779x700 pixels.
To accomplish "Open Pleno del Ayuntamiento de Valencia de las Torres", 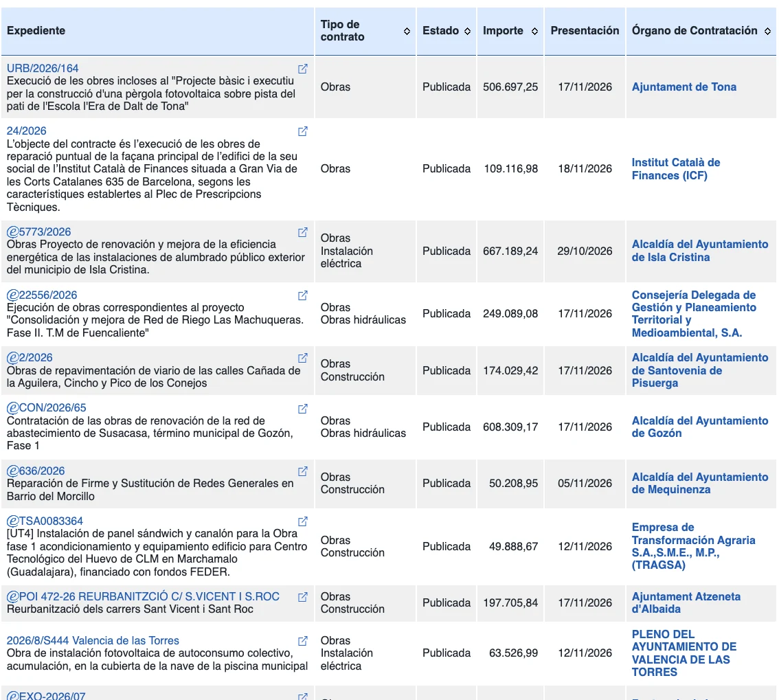I will tap(684, 653).
